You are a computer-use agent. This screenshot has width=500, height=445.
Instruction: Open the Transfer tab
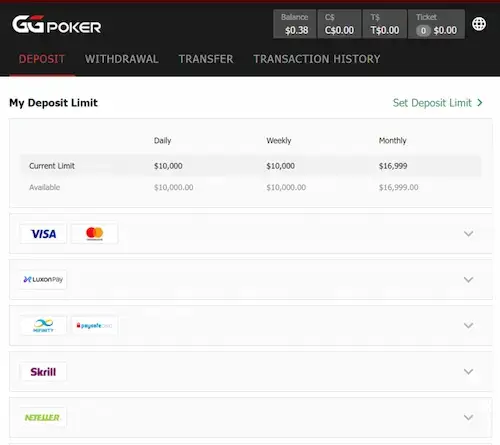click(206, 59)
